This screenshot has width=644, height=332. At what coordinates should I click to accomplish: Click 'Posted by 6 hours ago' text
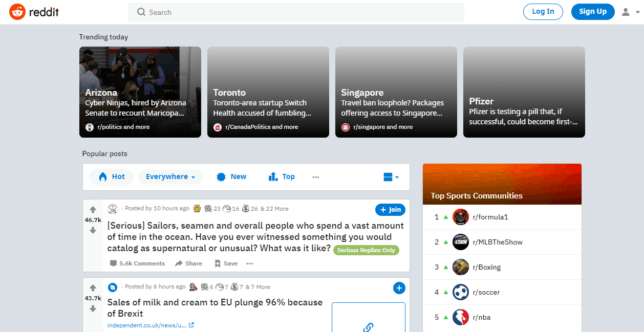point(155,286)
